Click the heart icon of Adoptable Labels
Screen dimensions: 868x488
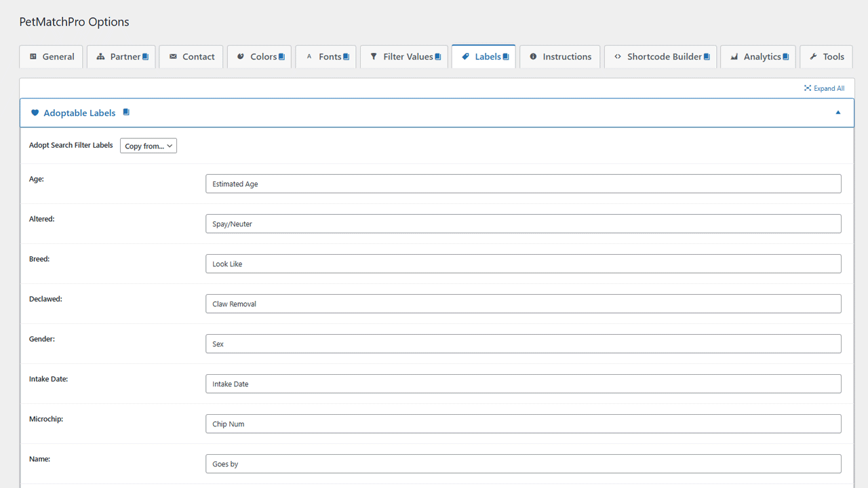tap(35, 113)
